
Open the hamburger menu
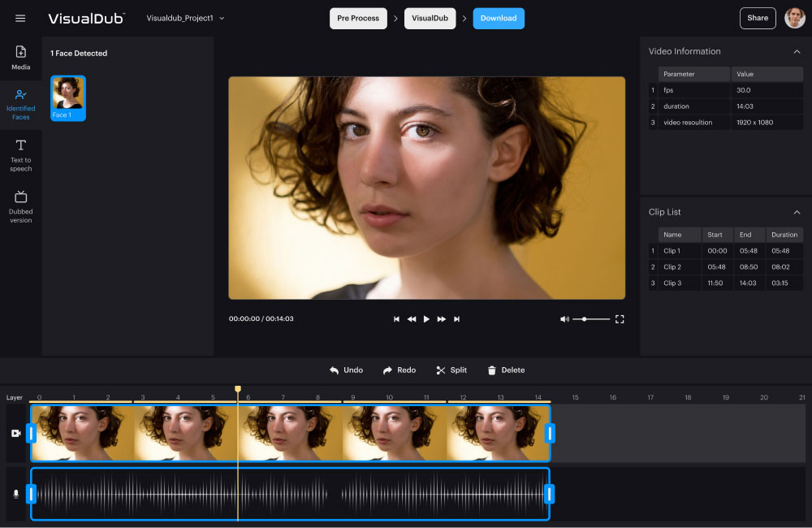point(20,18)
